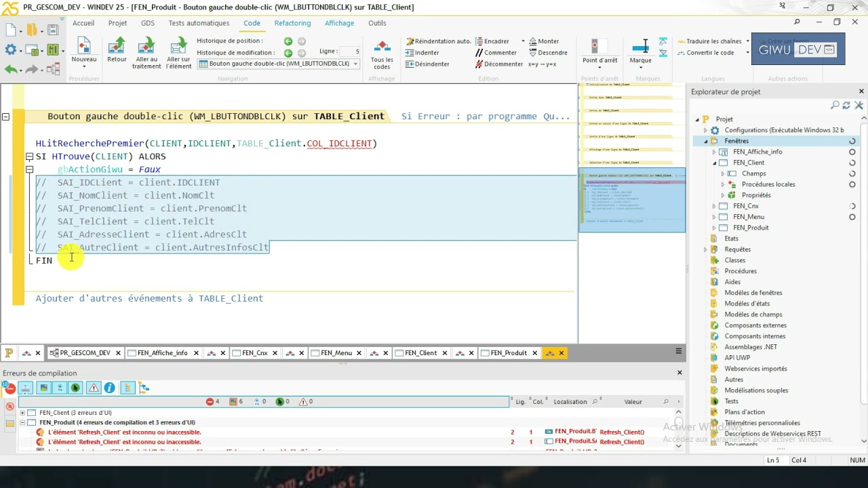This screenshot has width=868, height=488.
Task: Open the Projet ribbon tab
Action: pyautogui.click(x=117, y=23)
